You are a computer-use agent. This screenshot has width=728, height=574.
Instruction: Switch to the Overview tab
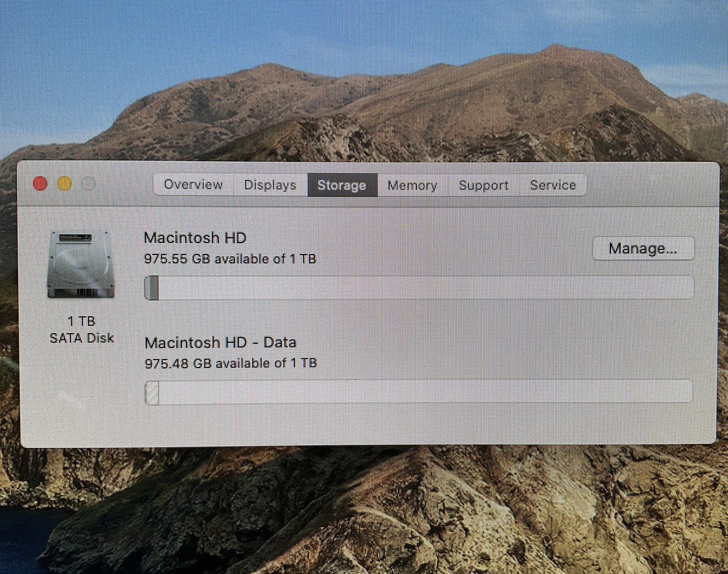click(193, 184)
